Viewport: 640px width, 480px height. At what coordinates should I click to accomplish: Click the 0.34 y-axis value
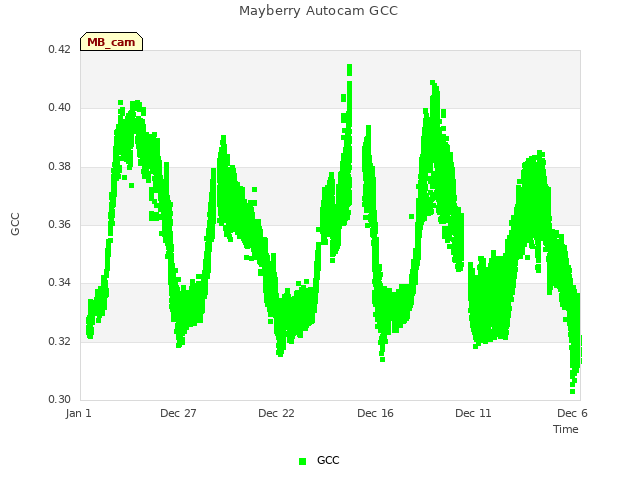coord(60,282)
